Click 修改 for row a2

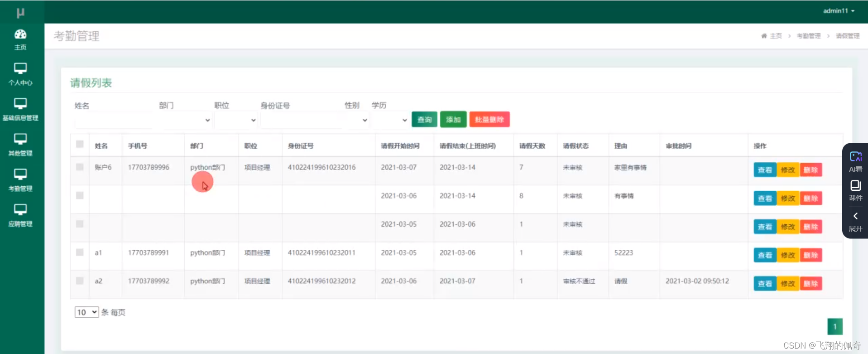tap(788, 284)
